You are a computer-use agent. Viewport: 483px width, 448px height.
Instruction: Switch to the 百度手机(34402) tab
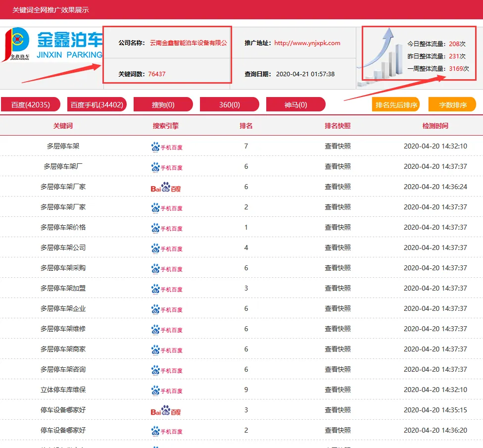click(x=97, y=104)
